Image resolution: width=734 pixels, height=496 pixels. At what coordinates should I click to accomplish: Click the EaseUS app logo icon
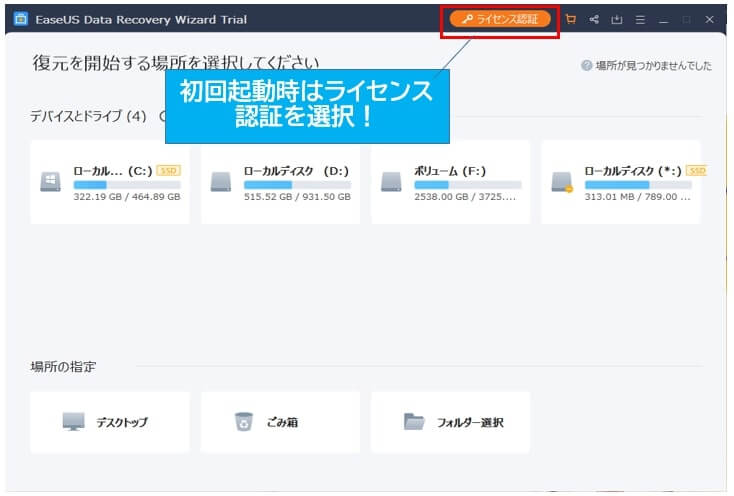coord(21,19)
